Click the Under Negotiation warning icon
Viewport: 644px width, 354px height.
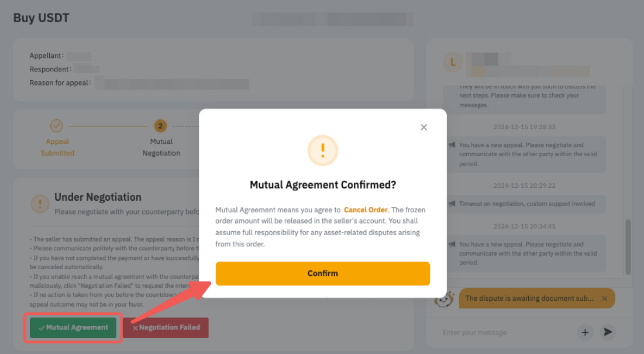click(x=40, y=203)
